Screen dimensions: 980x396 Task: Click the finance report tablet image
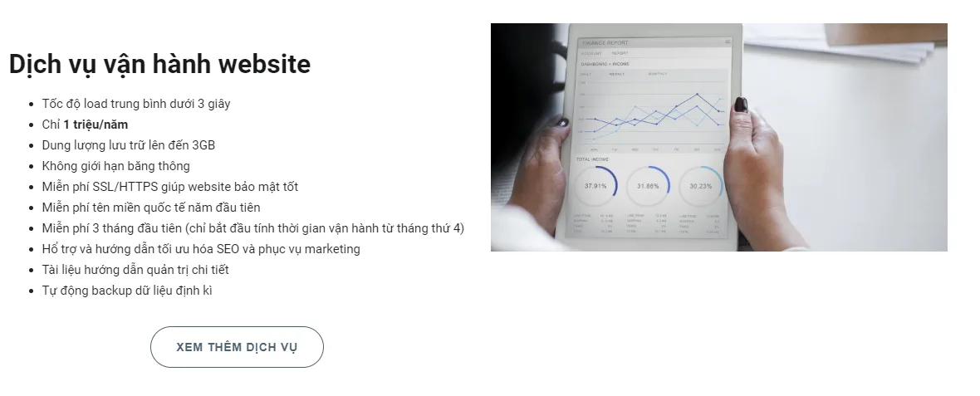(718, 138)
